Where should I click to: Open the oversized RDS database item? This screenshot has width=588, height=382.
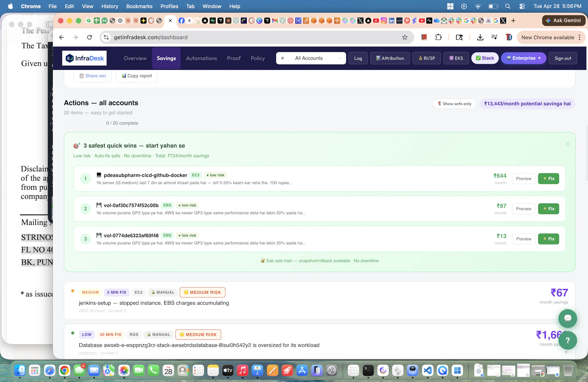point(319,341)
